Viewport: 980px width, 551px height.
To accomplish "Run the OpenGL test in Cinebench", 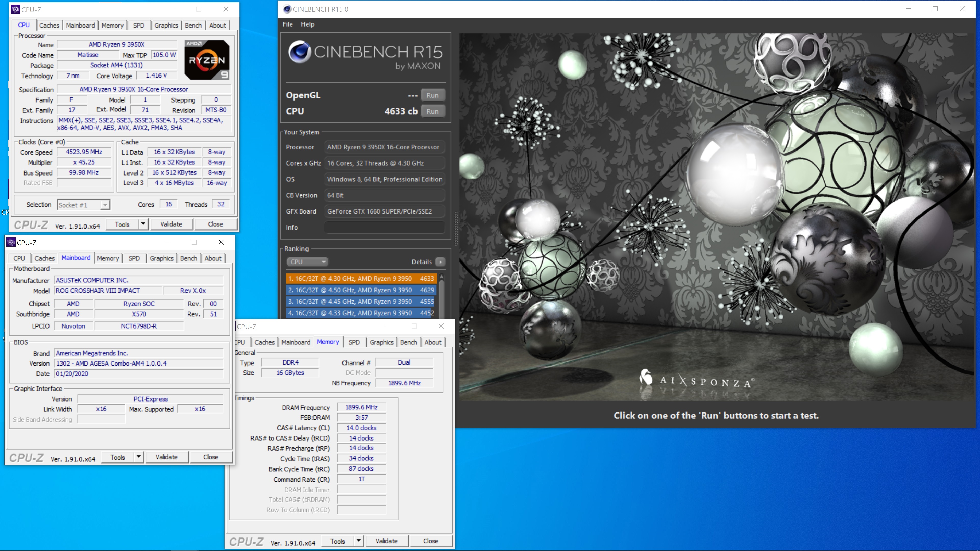I will coord(433,95).
